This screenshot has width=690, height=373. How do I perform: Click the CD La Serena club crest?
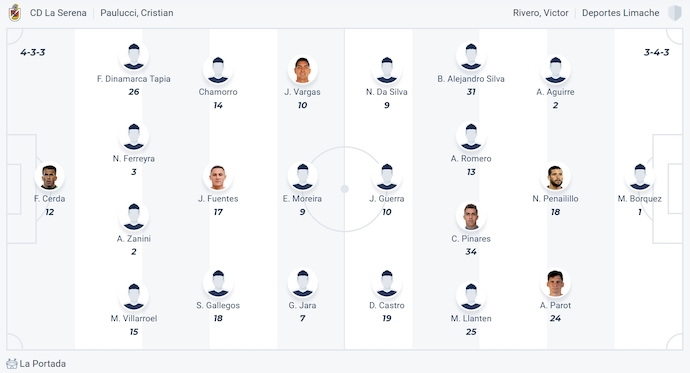15,13
